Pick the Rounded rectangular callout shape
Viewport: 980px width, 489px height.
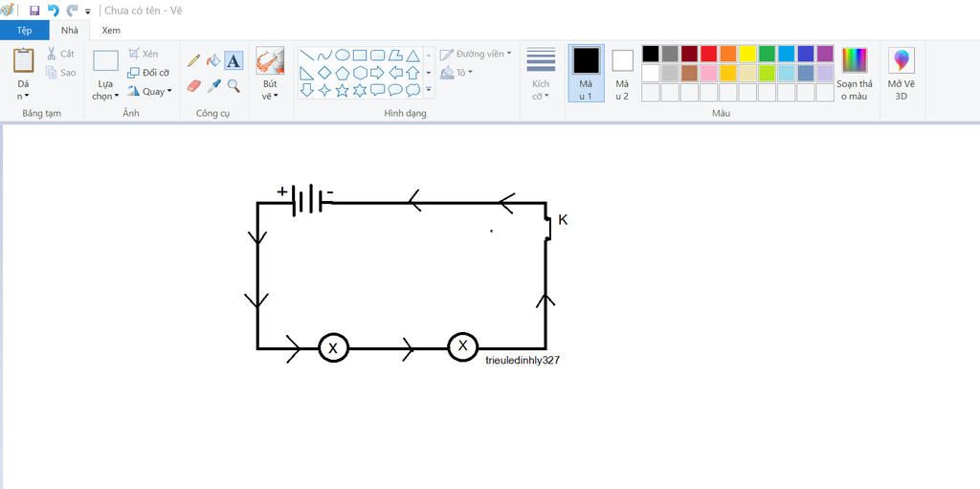377,90
